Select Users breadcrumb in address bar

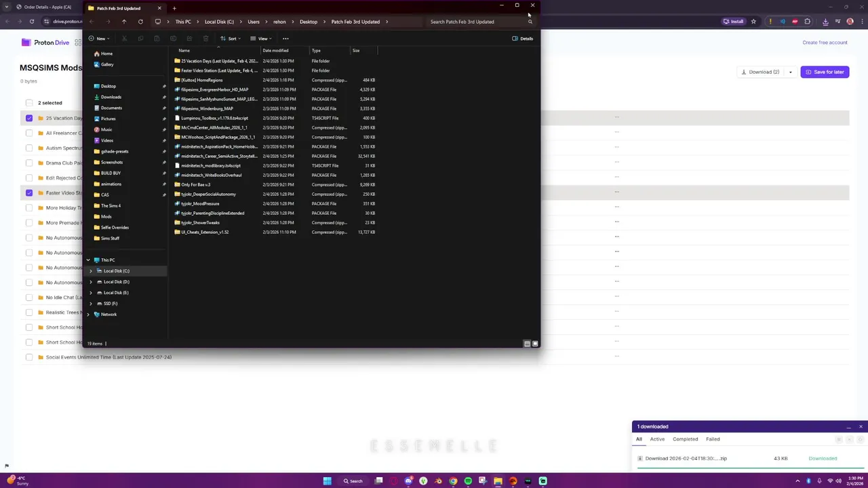pos(254,22)
